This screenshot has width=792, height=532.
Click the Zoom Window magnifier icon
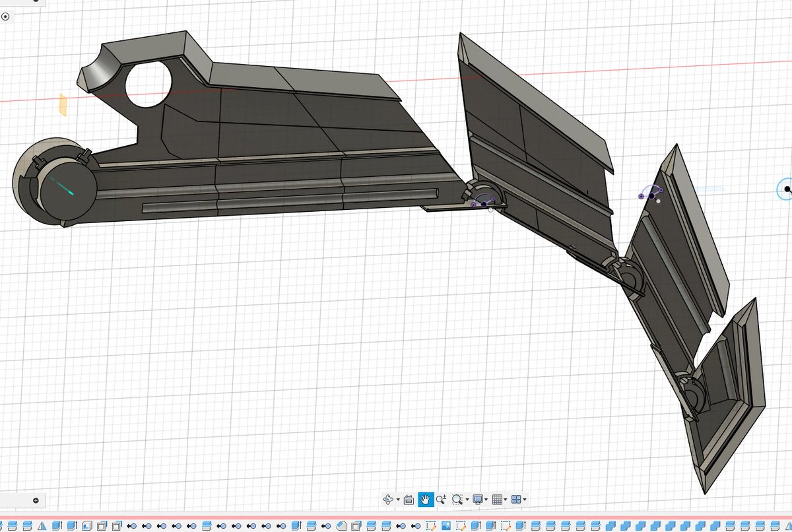pos(457,500)
